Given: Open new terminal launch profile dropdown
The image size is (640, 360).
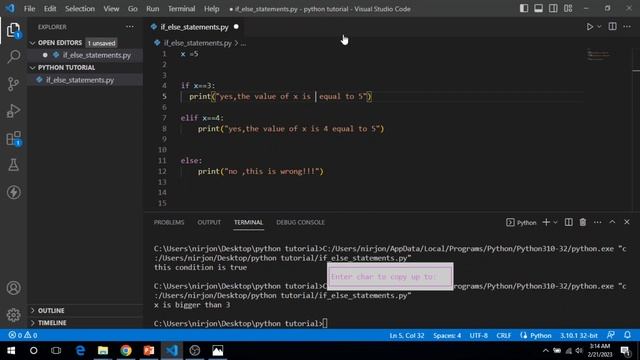Looking at the screenshot, I should pos(555,222).
